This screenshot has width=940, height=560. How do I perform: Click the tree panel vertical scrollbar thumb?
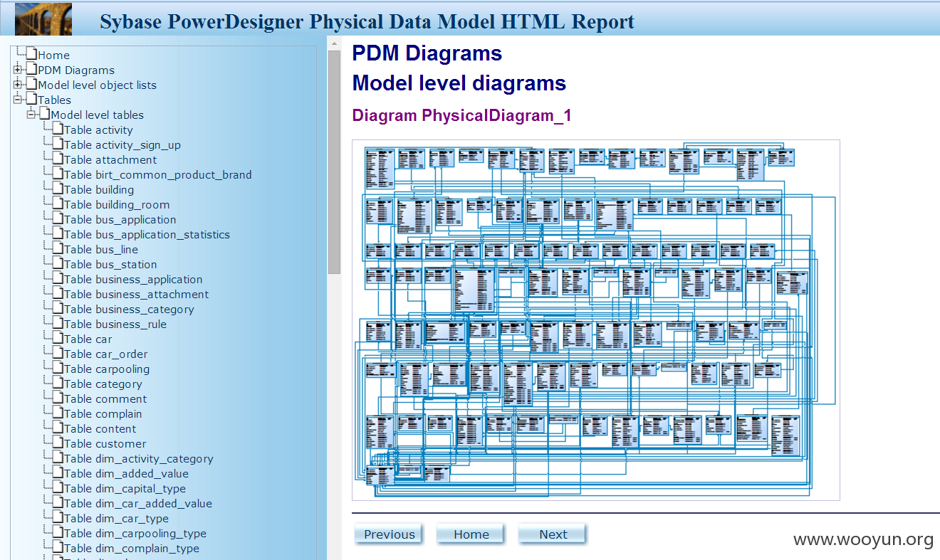pyautogui.click(x=334, y=162)
